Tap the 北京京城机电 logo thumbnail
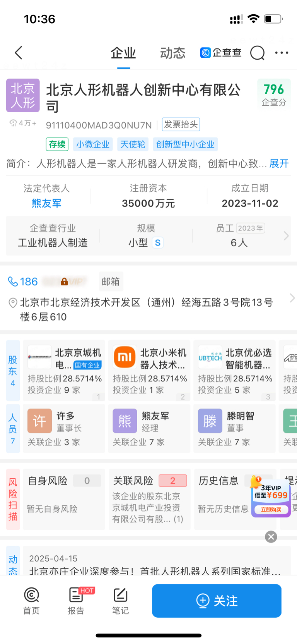This screenshot has height=644, width=297. pyautogui.click(x=39, y=357)
